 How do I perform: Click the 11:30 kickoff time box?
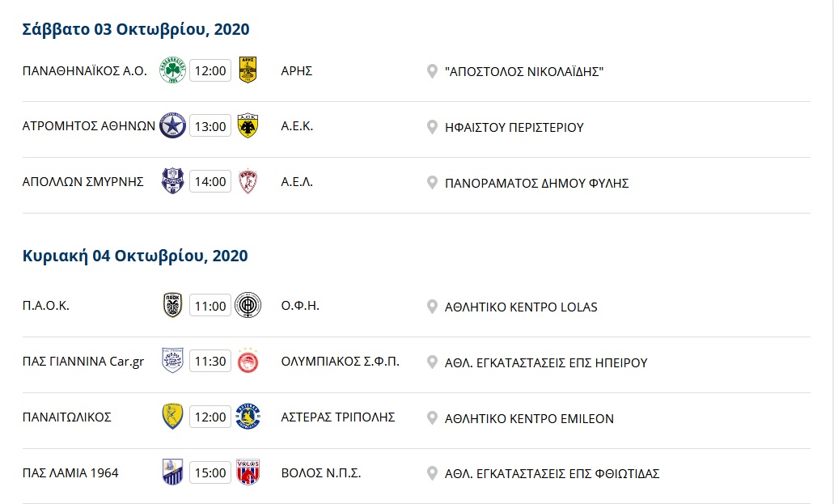210,362
